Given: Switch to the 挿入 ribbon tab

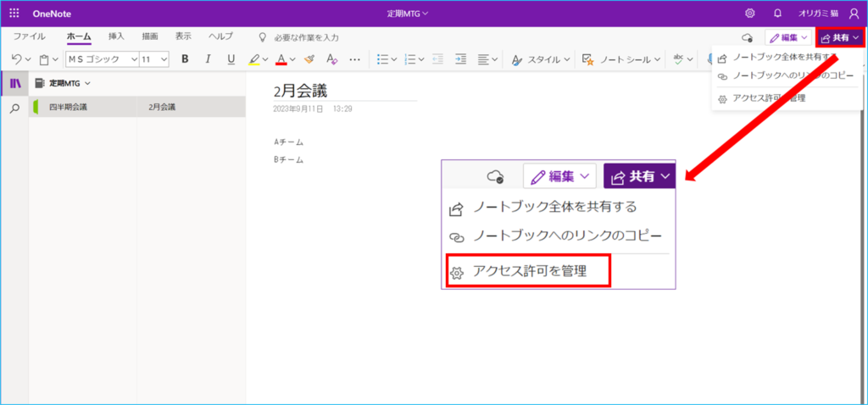Looking at the screenshot, I should click(116, 36).
